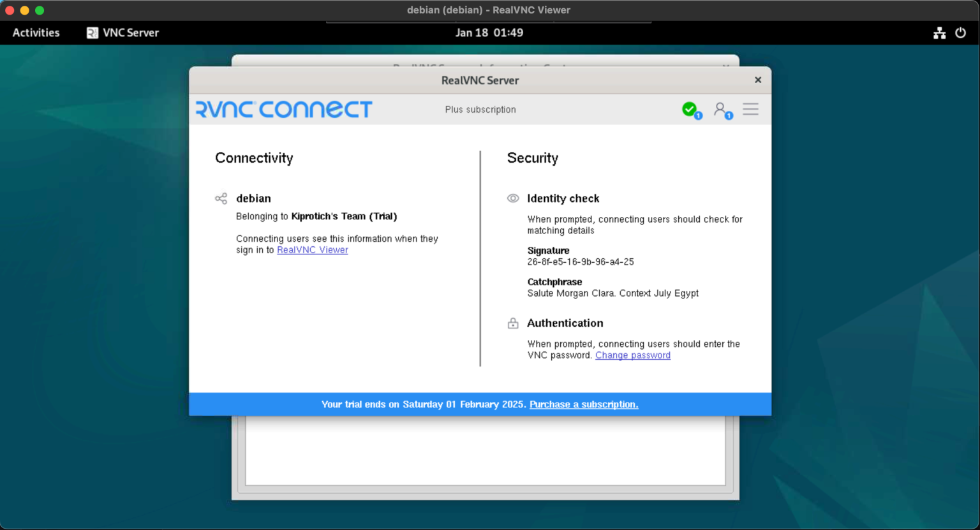The image size is (980, 530).
Task: Click the RealVNC icon in the GNOME top bar
Action: (x=92, y=33)
